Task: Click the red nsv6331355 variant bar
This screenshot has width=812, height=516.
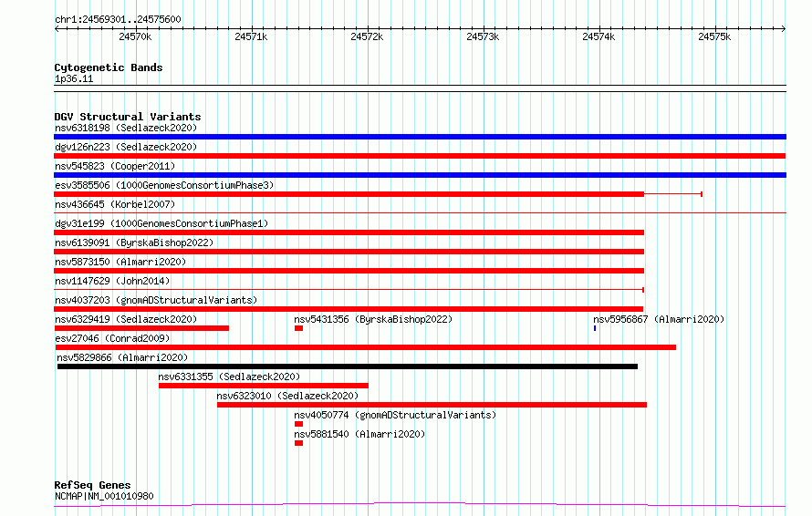Action: click(264, 386)
